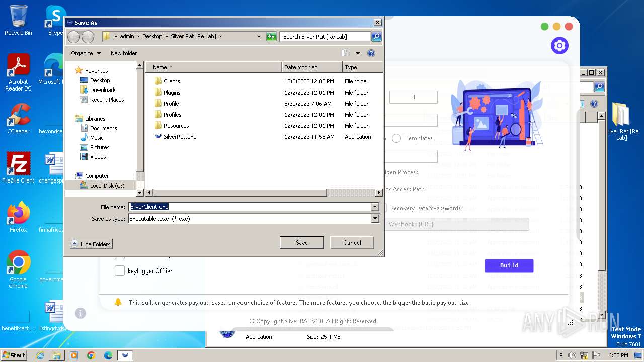Image resolution: width=644 pixels, height=362 pixels.
Task: Expand the address bar history dropdown
Action: click(259, 36)
